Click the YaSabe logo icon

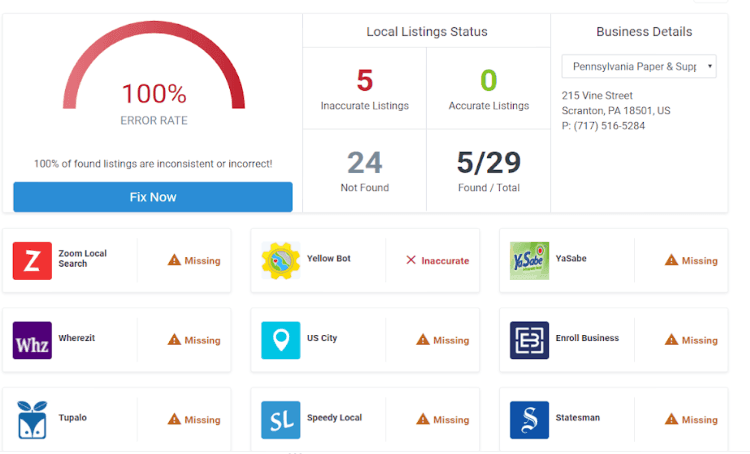click(x=529, y=260)
